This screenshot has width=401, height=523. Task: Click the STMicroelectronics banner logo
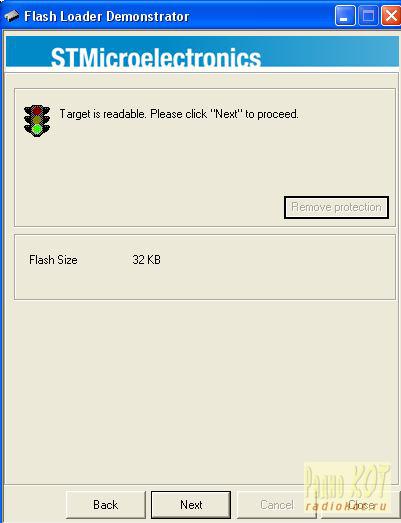pos(155,57)
